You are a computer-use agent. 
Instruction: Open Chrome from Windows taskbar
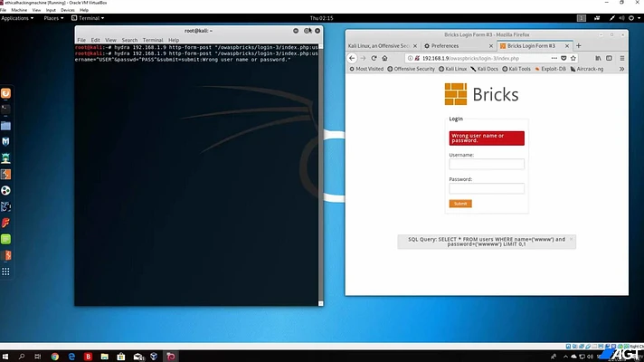55,357
